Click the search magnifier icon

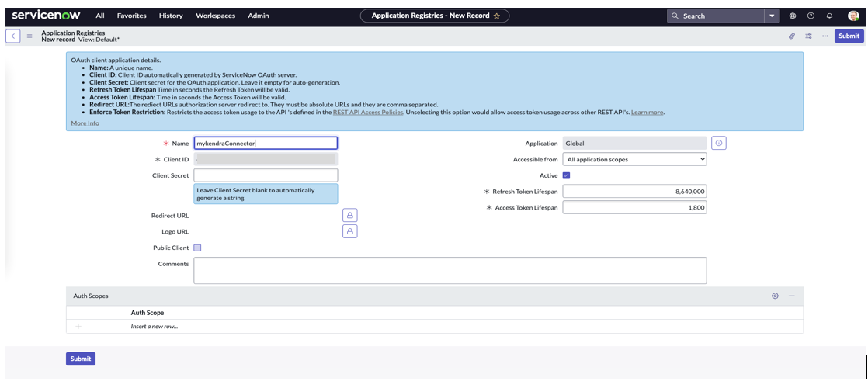(x=675, y=16)
